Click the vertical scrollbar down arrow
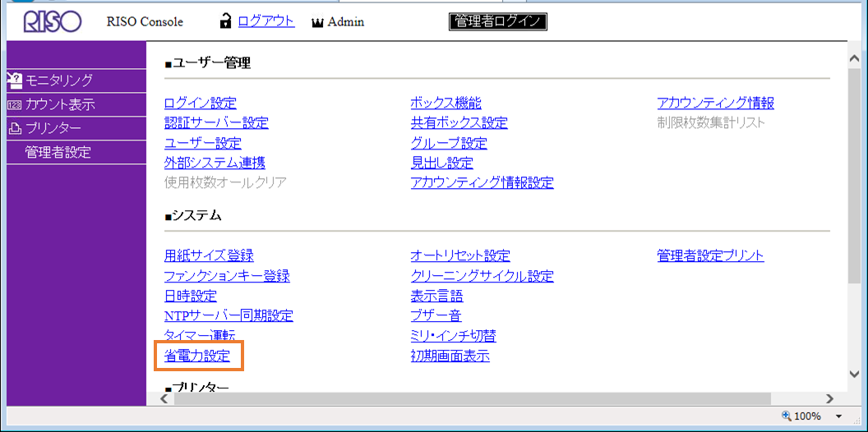This screenshot has height=432, width=868. click(855, 374)
